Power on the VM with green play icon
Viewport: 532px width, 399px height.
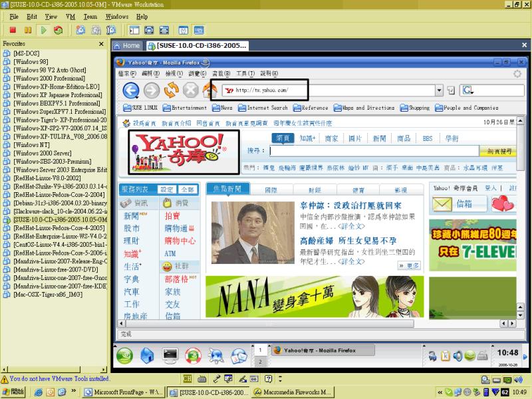click(x=43, y=30)
